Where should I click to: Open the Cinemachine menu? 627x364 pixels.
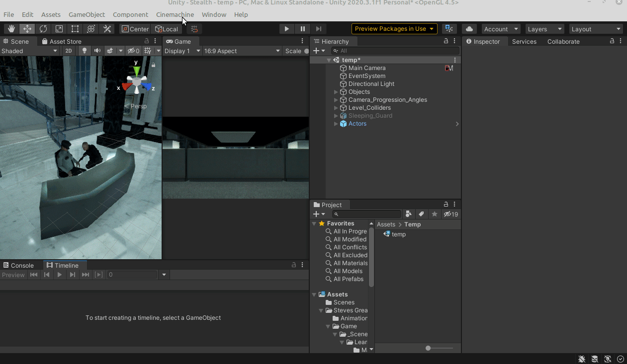click(175, 14)
